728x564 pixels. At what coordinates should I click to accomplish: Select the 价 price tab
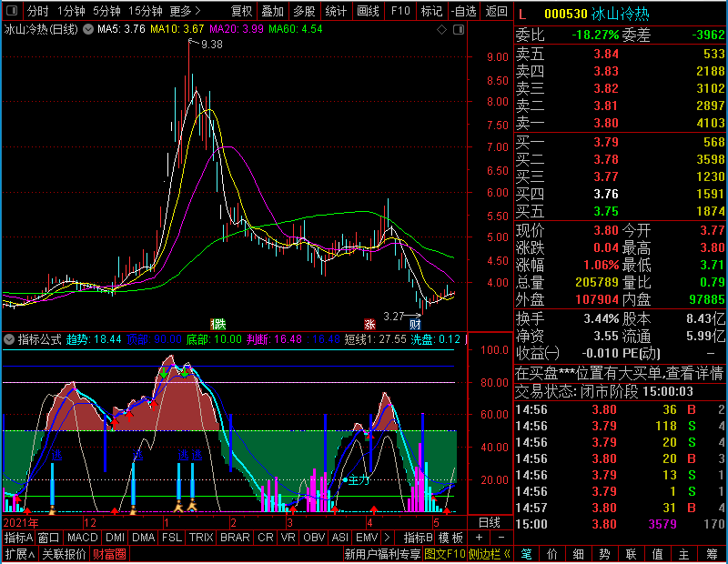pos(552,554)
